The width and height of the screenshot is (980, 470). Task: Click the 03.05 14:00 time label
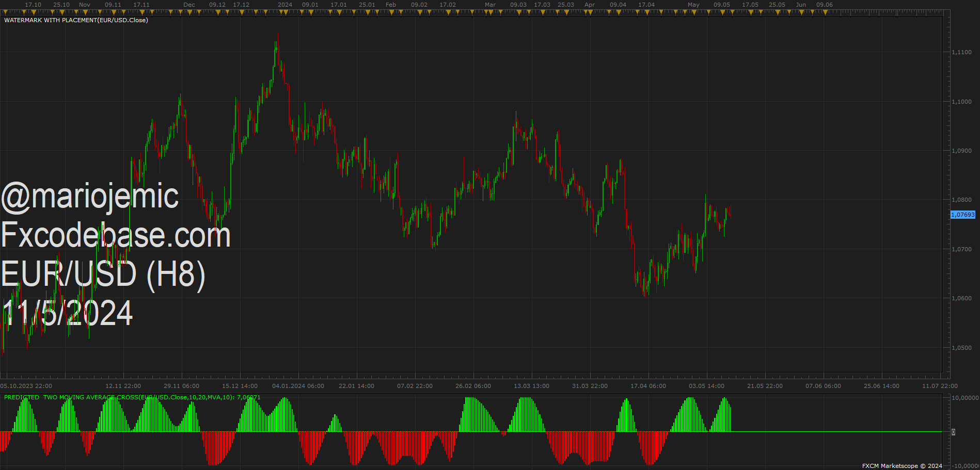[706, 386]
